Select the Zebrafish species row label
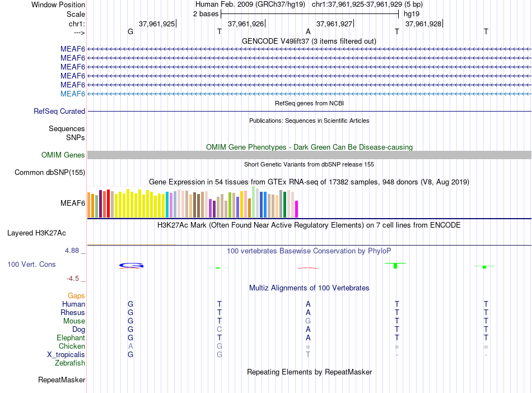Viewport: 532px width, 393px height. (70, 363)
